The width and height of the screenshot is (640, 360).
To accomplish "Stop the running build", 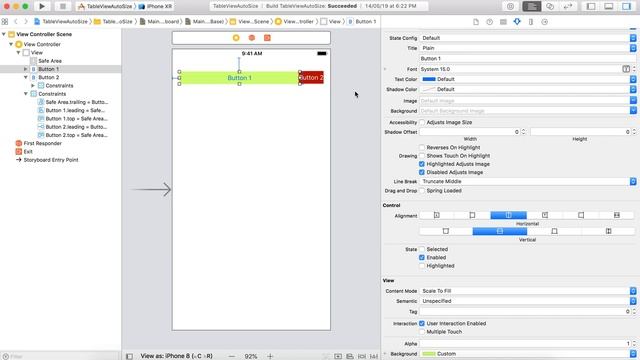I will (x=62, y=6).
